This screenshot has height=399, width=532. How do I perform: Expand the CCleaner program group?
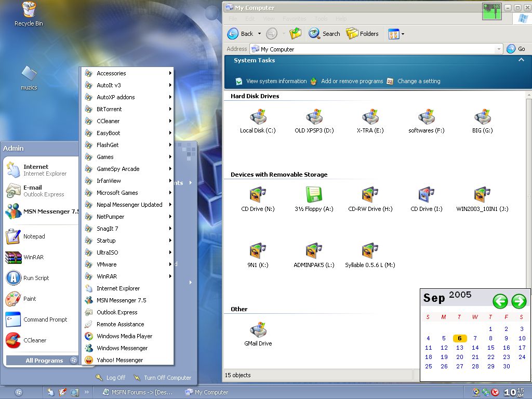pos(128,121)
